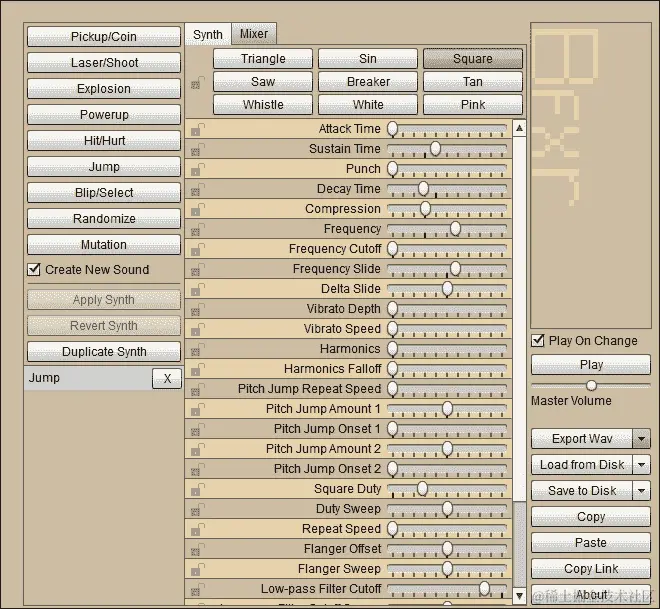Toggle the lock icon for Punch
This screenshot has height=609, width=660.
tap(197, 169)
